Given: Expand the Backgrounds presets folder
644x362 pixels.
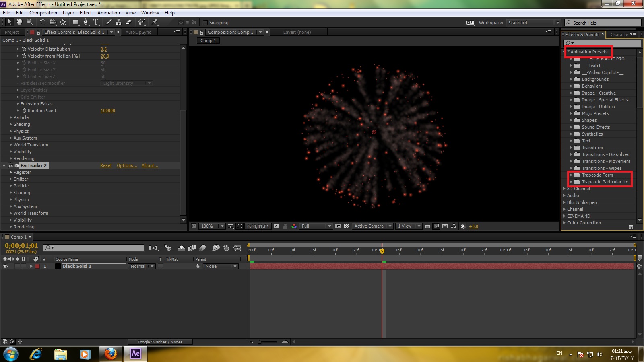Looking at the screenshot, I should (571, 79).
